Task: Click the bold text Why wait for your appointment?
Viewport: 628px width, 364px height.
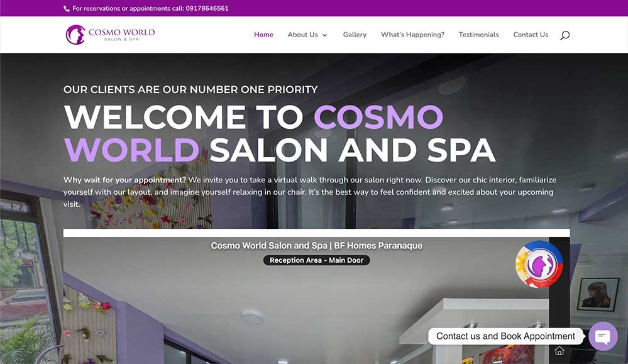Action: [124, 180]
